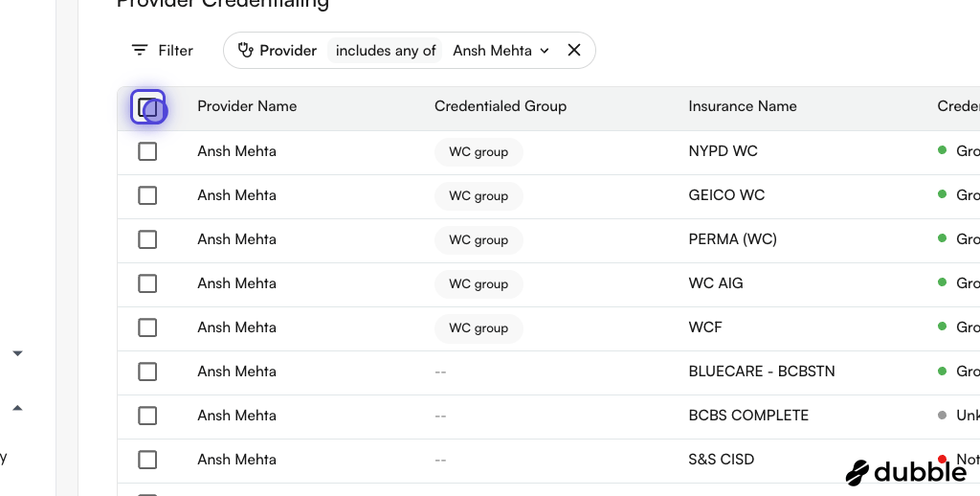Screen dimensions: 980x496
Task: Check the PERMA (WC) row checkbox
Action: click(147, 239)
